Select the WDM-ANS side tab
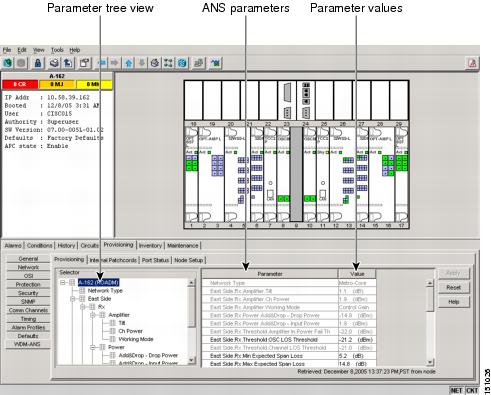Viewport: 491px width, 395px height. tap(28, 344)
